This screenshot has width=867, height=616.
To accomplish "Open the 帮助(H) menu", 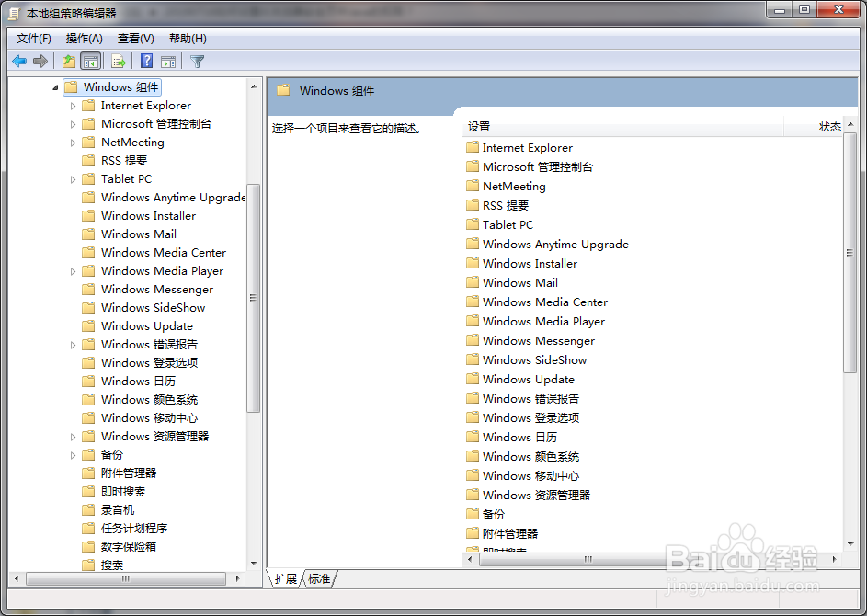I will 188,38.
